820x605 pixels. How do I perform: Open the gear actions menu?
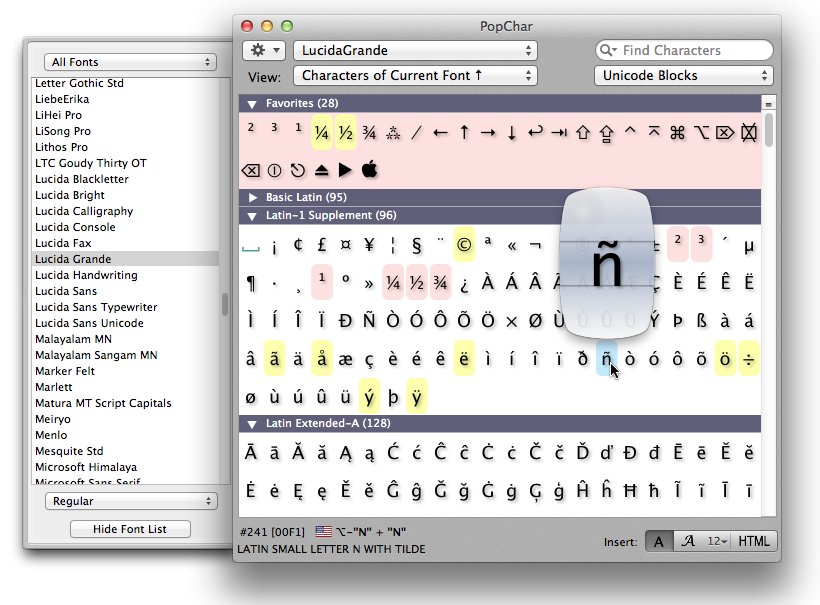click(264, 50)
